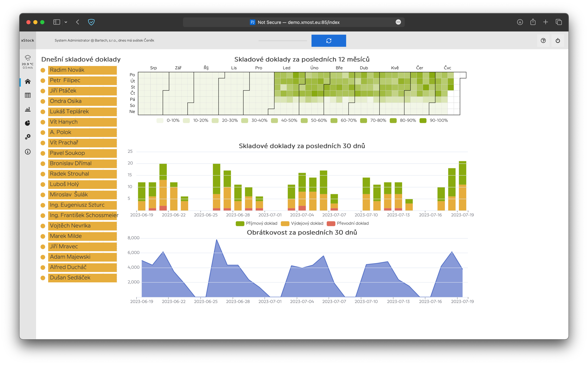This screenshot has height=365, width=588.
Task: Click the 0-10% heatmap legend swatch
Action: 160,121
